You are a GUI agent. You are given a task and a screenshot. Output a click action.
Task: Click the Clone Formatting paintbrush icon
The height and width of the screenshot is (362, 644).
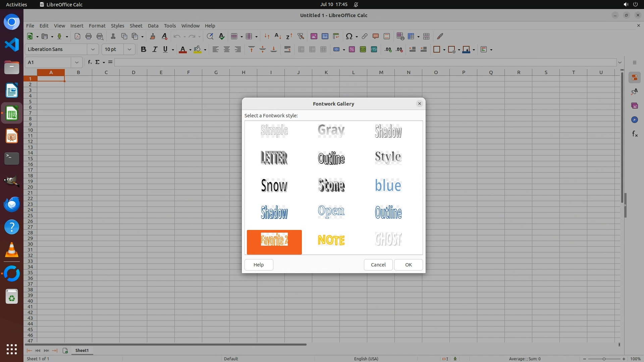(153, 36)
